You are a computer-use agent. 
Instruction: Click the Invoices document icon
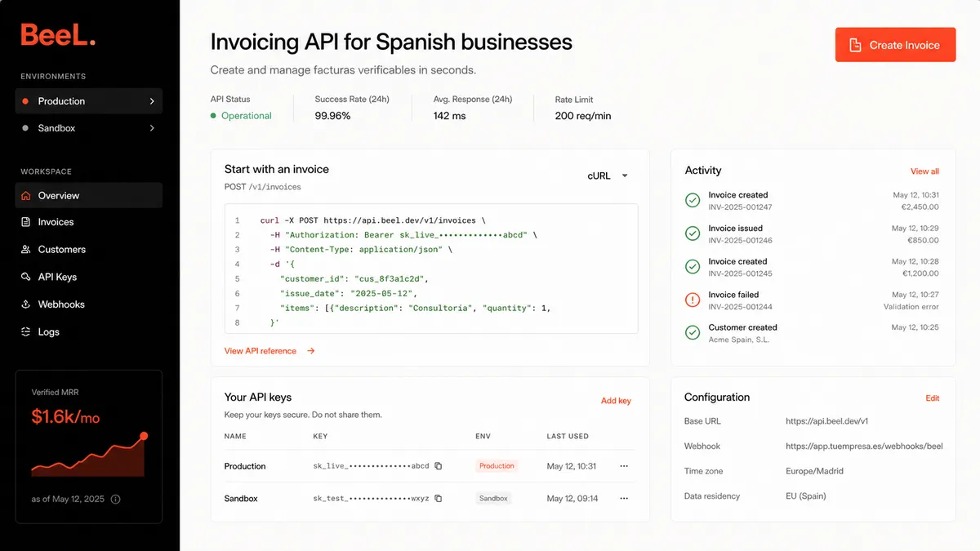(26, 222)
